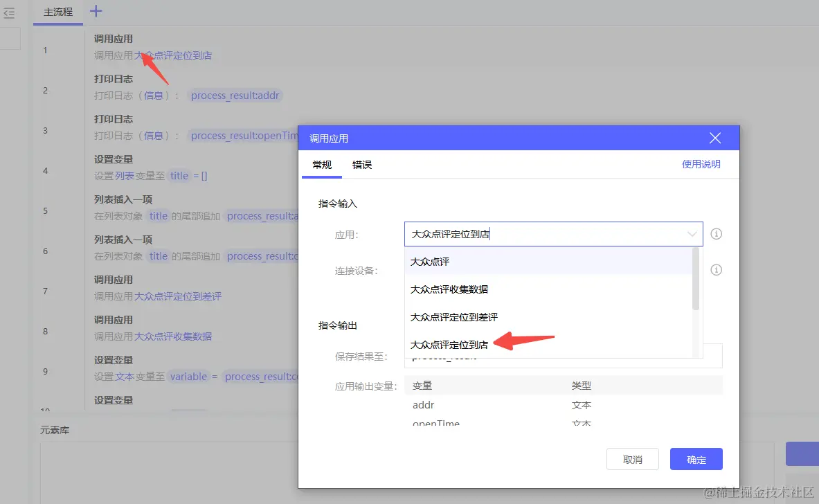Click the variable tag in step 9

(x=188, y=377)
